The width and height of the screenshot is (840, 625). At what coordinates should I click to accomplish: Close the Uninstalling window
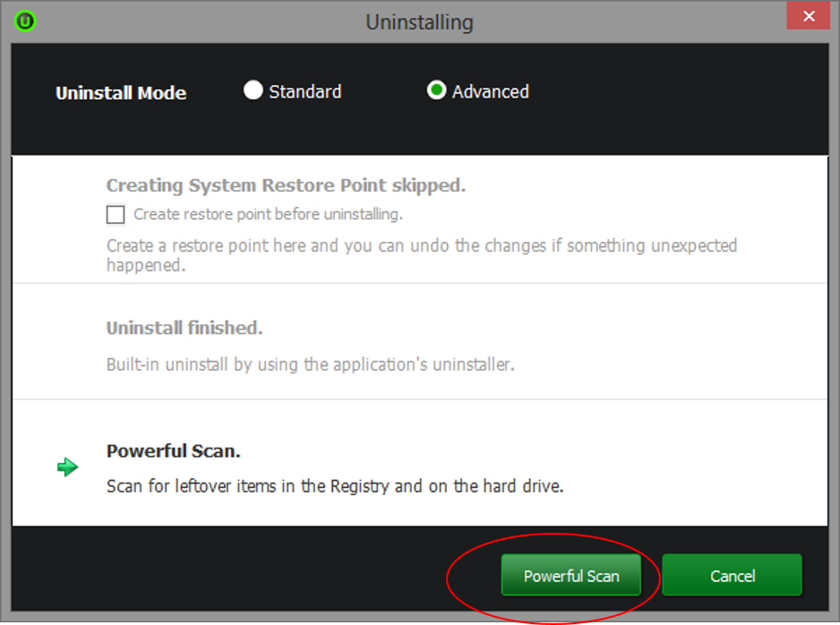coord(809,16)
